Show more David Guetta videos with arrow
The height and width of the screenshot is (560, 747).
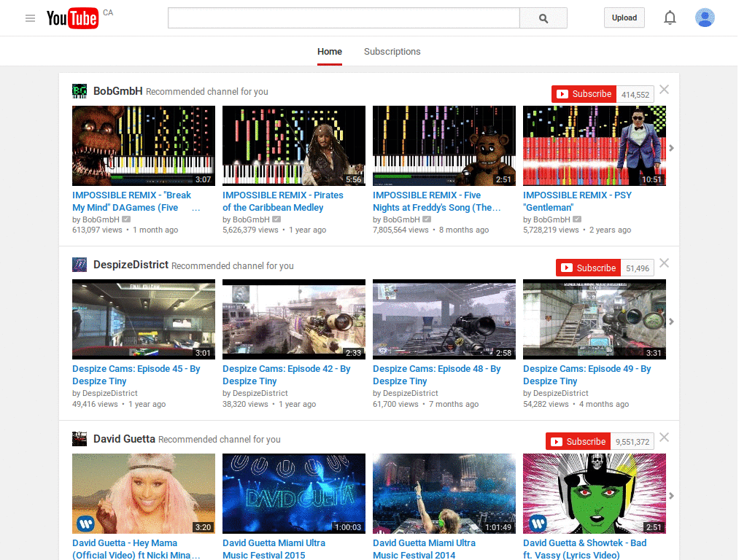pyautogui.click(x=671, y=496)
